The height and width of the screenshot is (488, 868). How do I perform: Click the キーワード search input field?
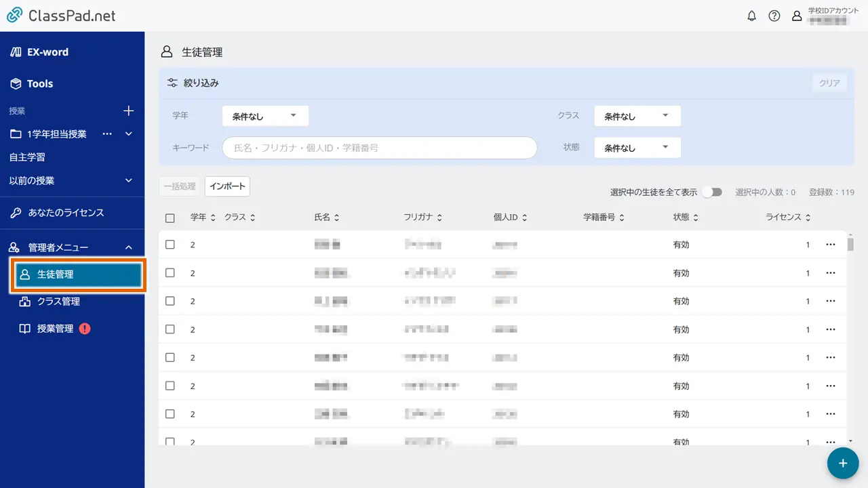[x=379, y=147]
